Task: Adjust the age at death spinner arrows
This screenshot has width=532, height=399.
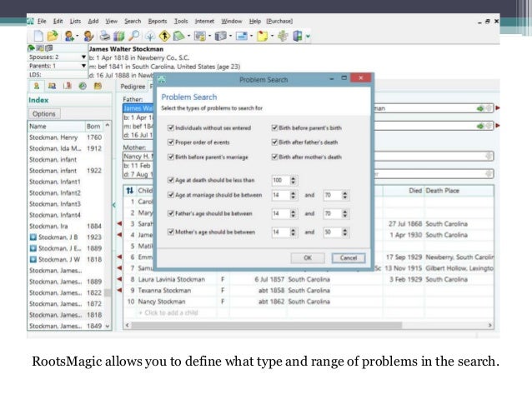Action: click(293, 181)
